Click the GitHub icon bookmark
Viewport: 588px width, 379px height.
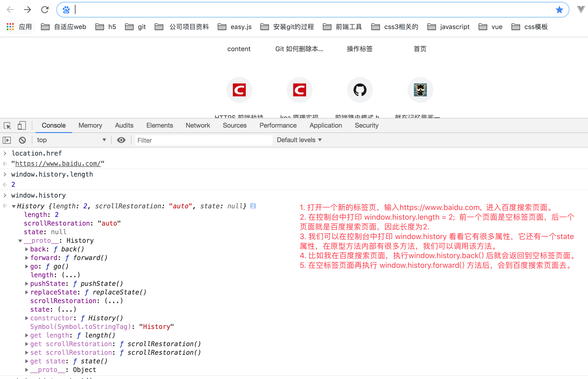[x=359, y=90]
